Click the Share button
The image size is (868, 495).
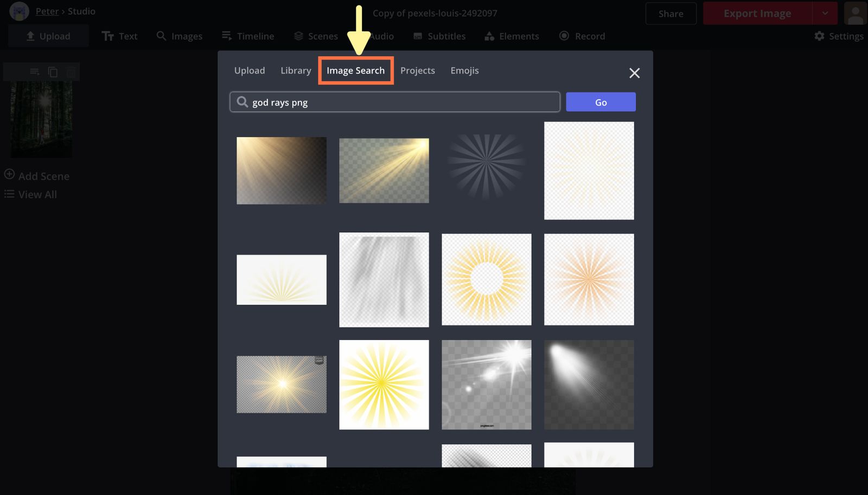[671, 13]
